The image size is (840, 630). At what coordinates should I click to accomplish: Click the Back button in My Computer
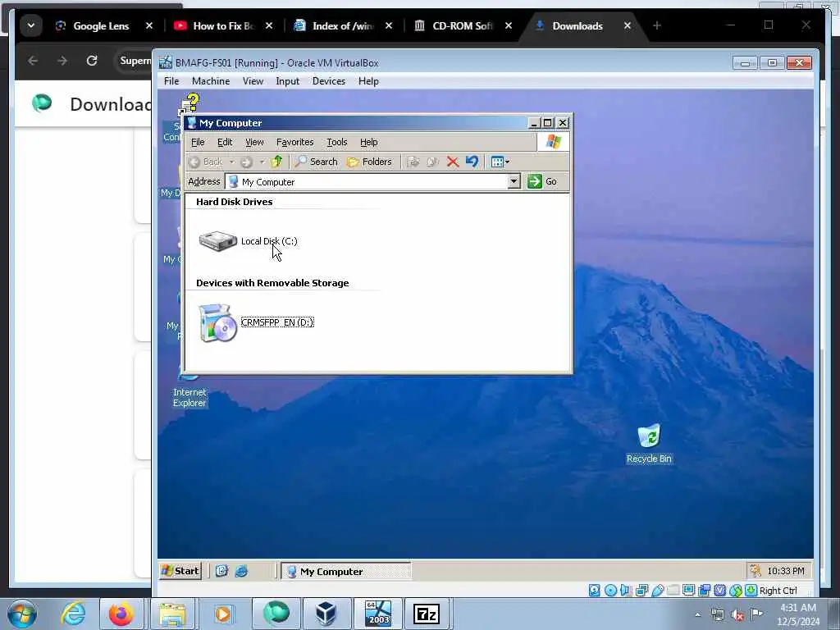[206, 162]
